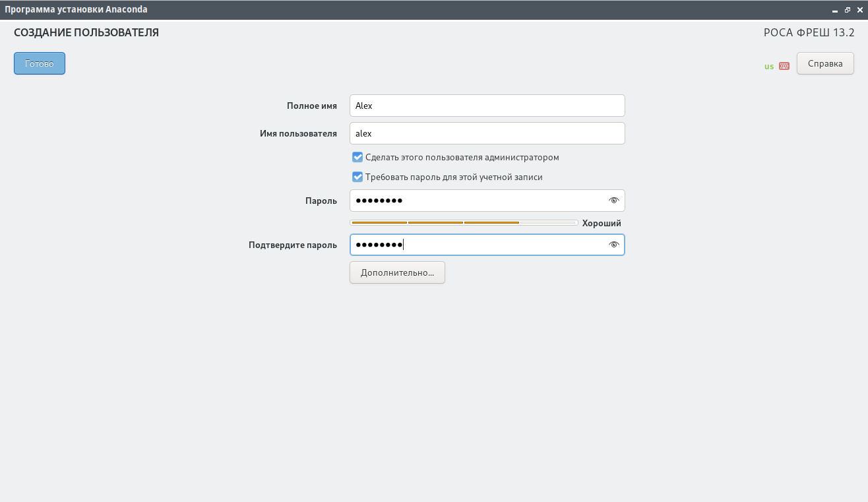The image size is (868, 502).
Task: Restore the Anaconda installer window size
Action: tap(848, 10)
